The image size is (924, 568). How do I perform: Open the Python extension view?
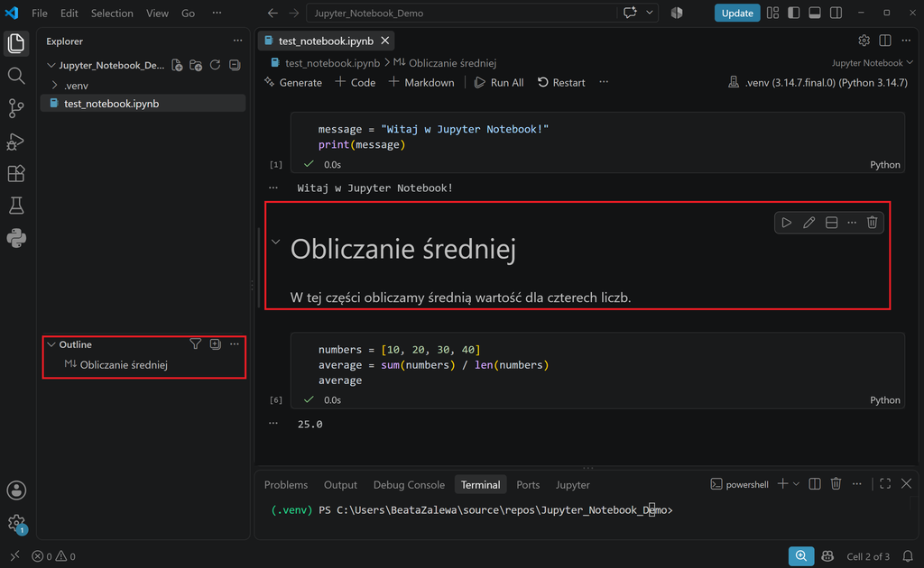coord(16,238)
